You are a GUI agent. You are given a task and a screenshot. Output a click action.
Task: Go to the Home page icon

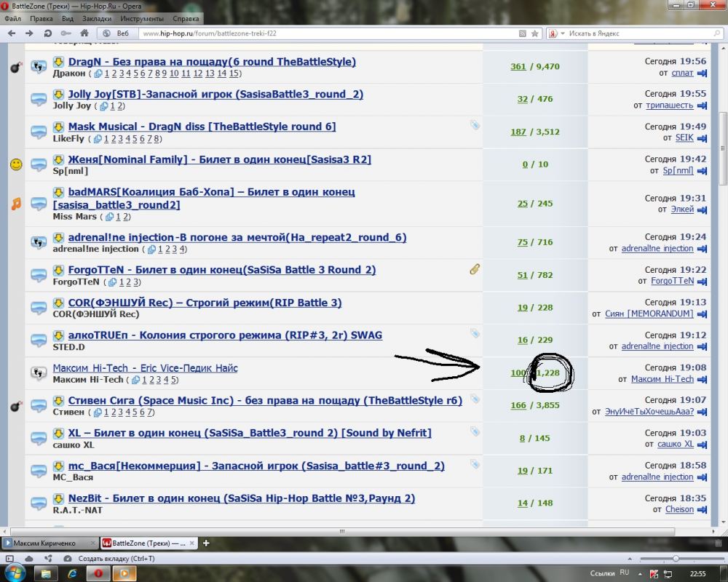[84, 33]
